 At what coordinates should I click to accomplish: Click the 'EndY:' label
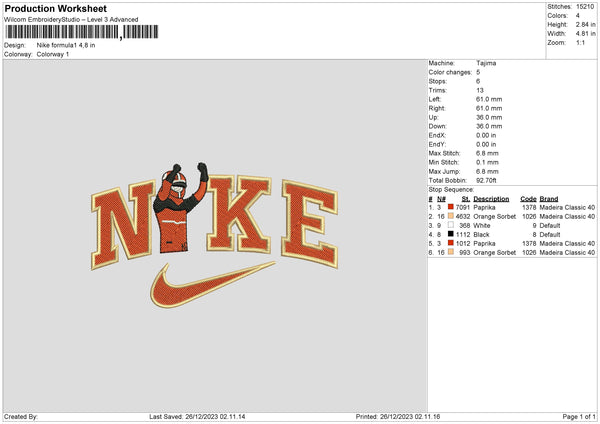pyautogui.click(x=437, y=144)
